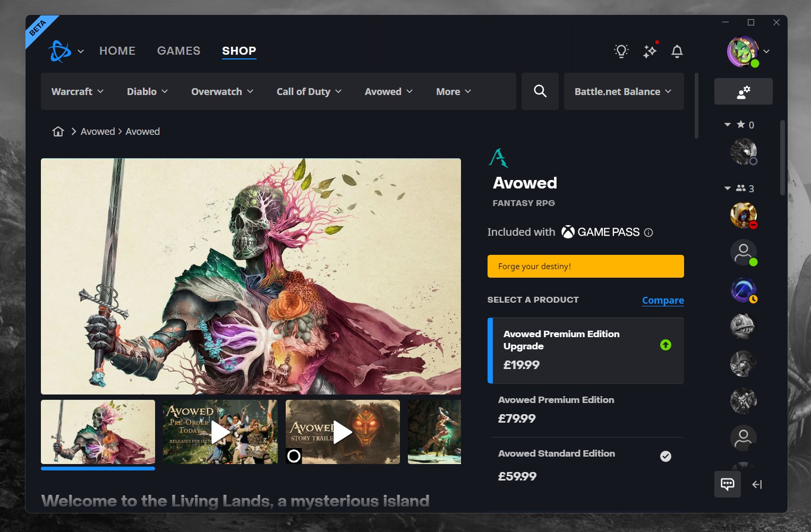The image size is (811, 532).
Task: Click the first Avowed breadcrumb link
Action: point(98,132)
